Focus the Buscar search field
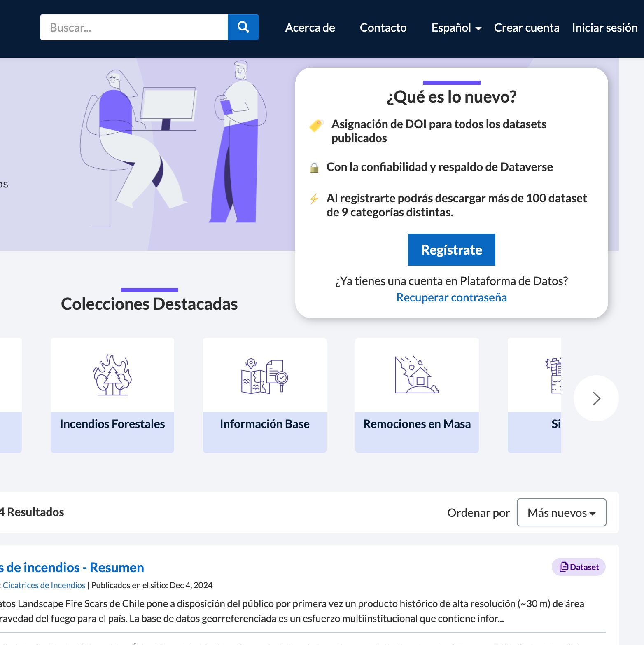This screenshot has height=645, width=644. (134, 27)
